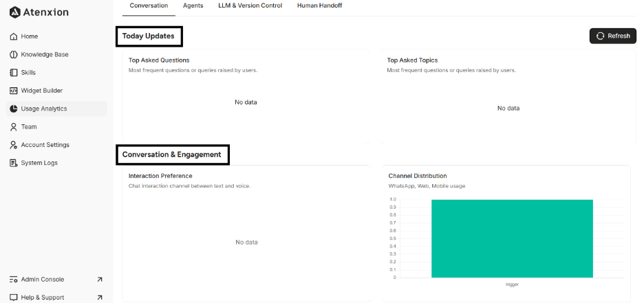Click 'No data' in Top Asked Topics

click(x=508, y=109)
